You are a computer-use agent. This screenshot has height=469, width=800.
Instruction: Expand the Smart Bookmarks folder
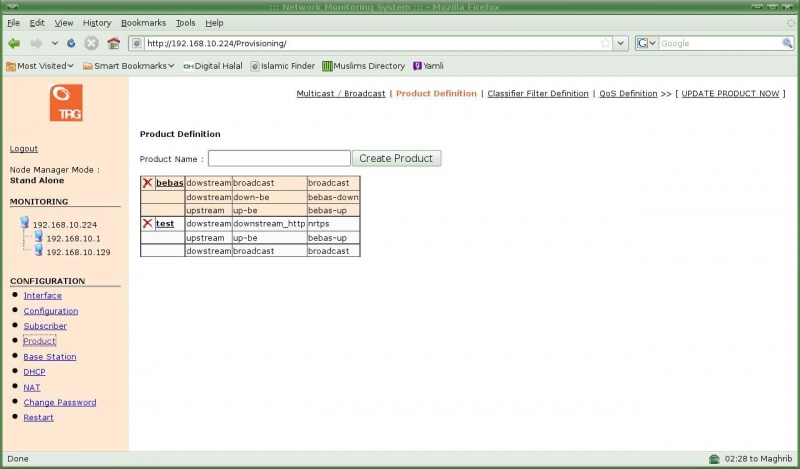click(x=128, y=66)
